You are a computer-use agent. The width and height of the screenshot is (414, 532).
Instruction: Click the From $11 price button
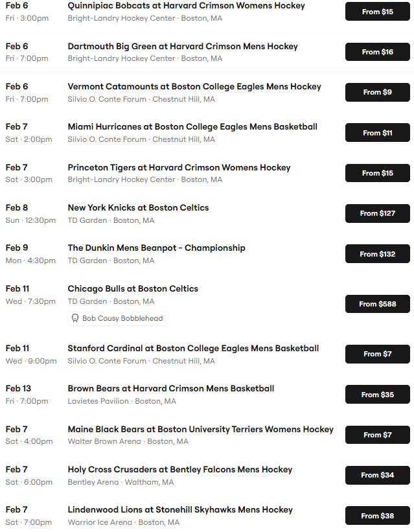click(x=377, y=133)
